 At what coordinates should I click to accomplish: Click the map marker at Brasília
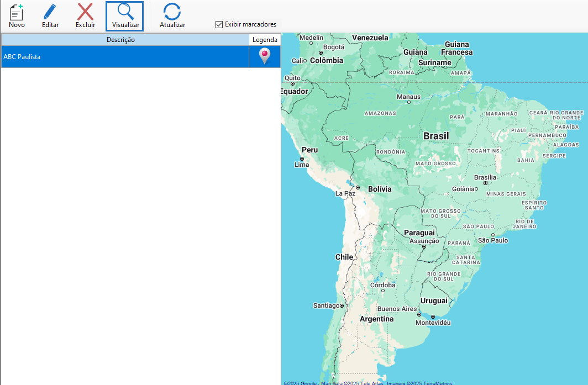486,183
